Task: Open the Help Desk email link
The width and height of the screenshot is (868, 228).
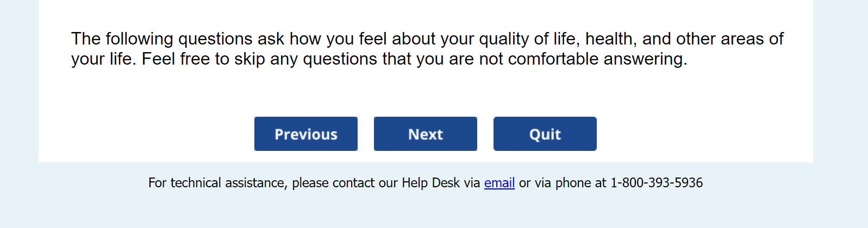Action: tap(499, 183)
